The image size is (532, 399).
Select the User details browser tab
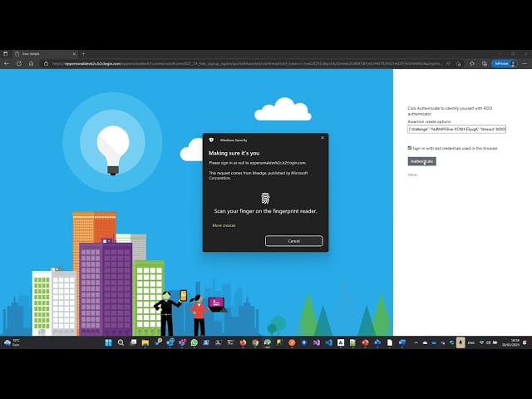click(x=45, y=54)
